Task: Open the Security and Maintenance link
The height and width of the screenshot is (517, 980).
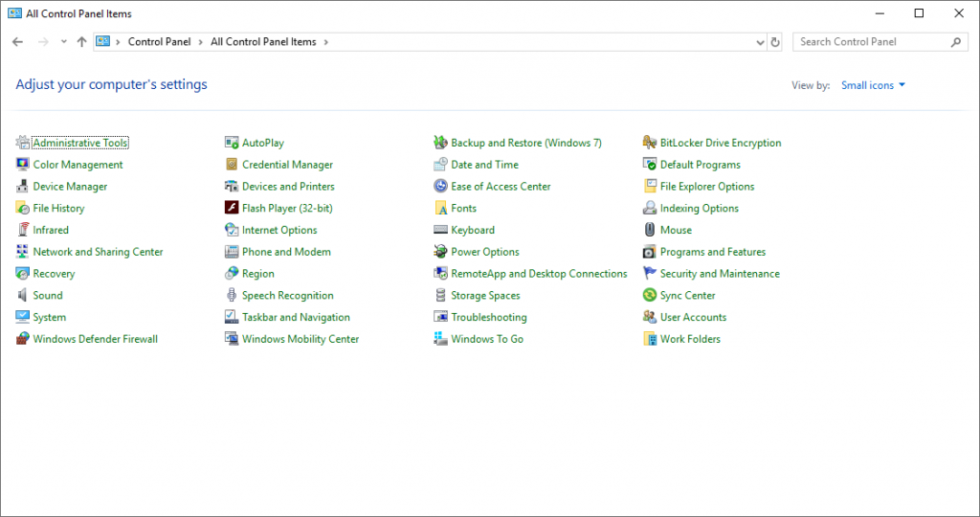Action: [x=720, y=274]
